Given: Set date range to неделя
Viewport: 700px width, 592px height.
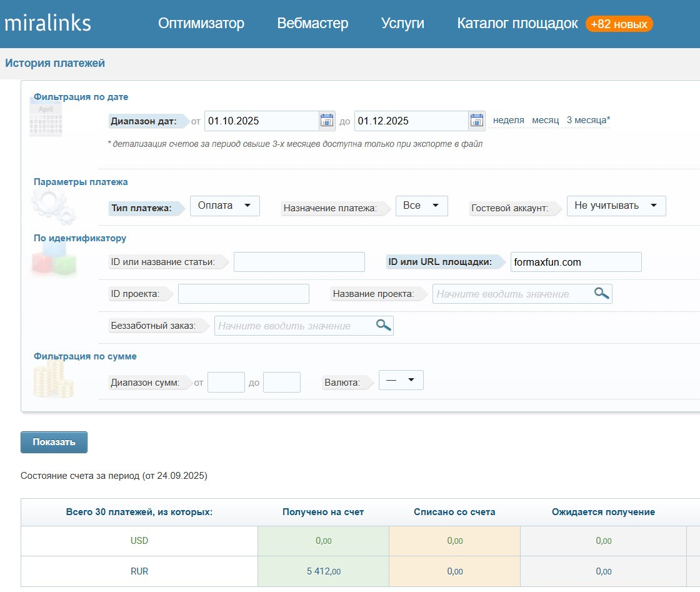Looking at the screenshot, I should coord(509,120).
